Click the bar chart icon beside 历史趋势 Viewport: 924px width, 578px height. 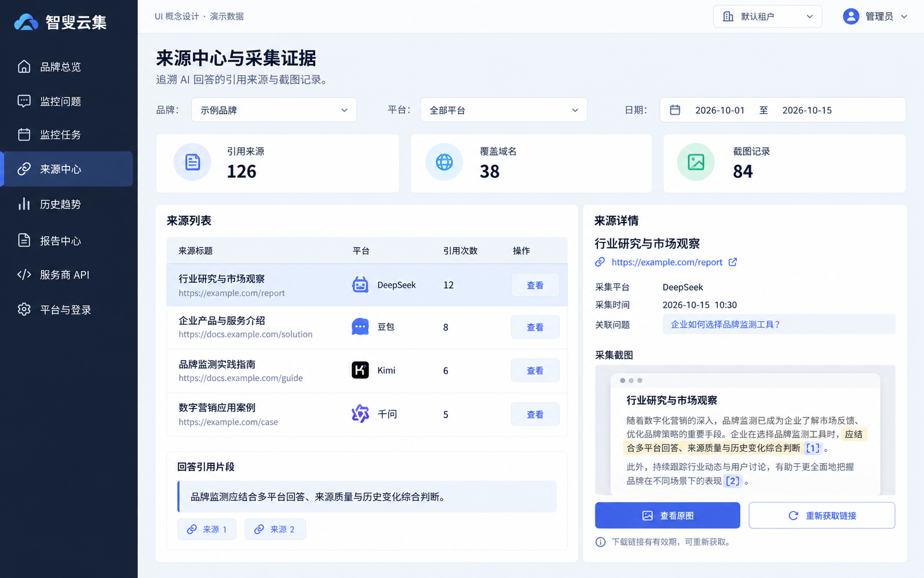[24, 204]
